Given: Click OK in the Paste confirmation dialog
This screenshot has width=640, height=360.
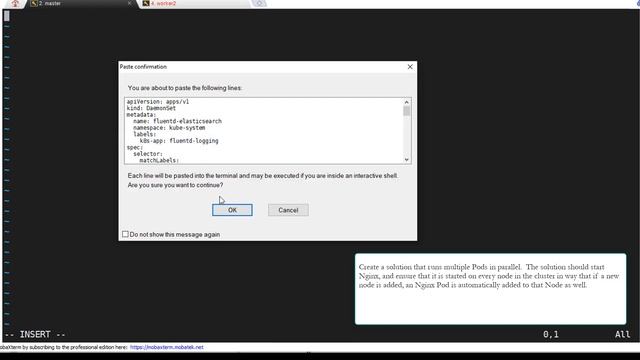Looking at the screenshot, I should pyautogui.click(x=232, y=210).
